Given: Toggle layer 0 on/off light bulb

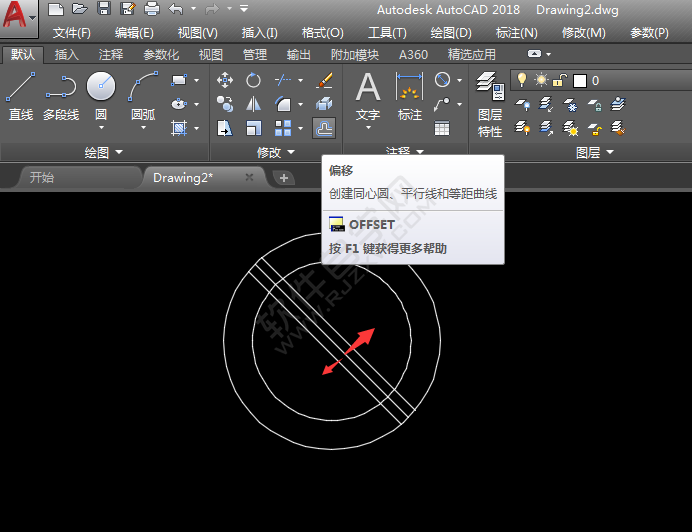Looking at the screenshot, I should [x=522, y=80].
